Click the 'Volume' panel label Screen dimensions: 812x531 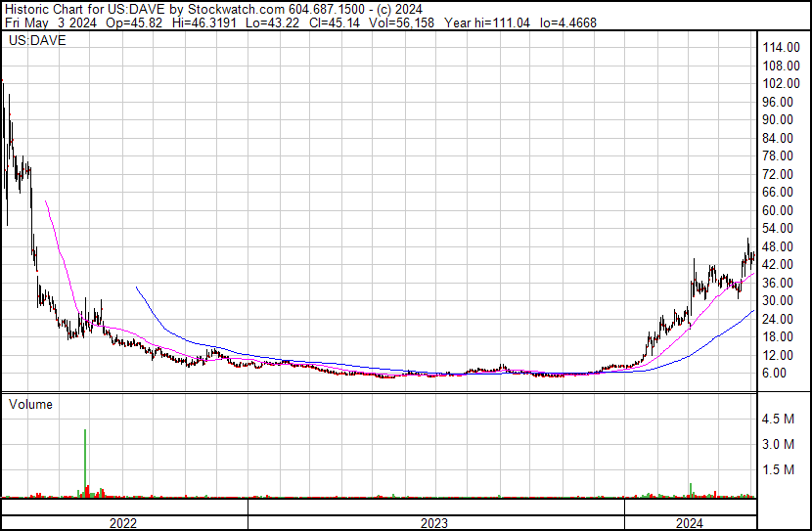pyautogui.click(x=30, y=404)
